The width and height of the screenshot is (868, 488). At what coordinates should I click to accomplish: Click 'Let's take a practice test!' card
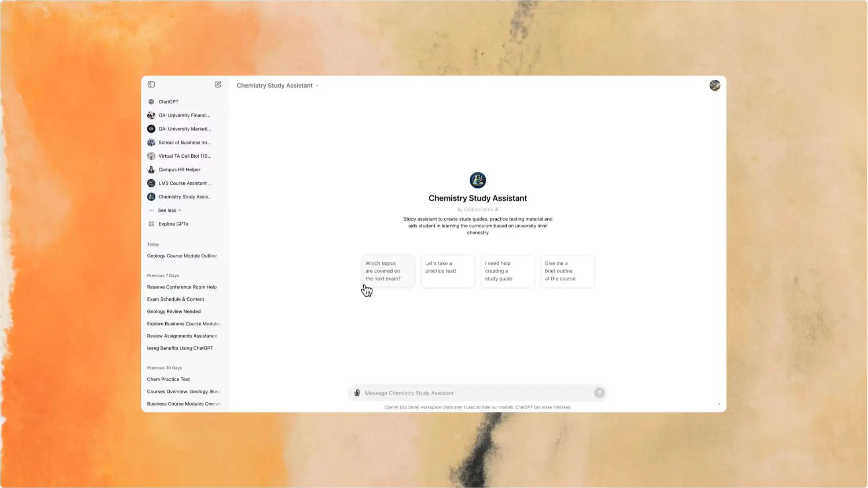pyautogui.click(x=447, y=271)
